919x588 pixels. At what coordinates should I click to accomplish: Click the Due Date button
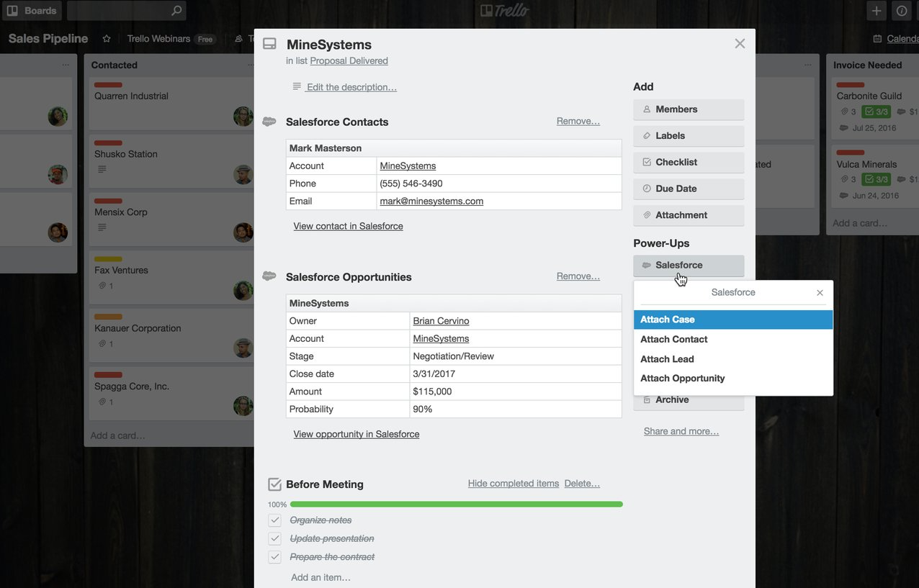689,189
